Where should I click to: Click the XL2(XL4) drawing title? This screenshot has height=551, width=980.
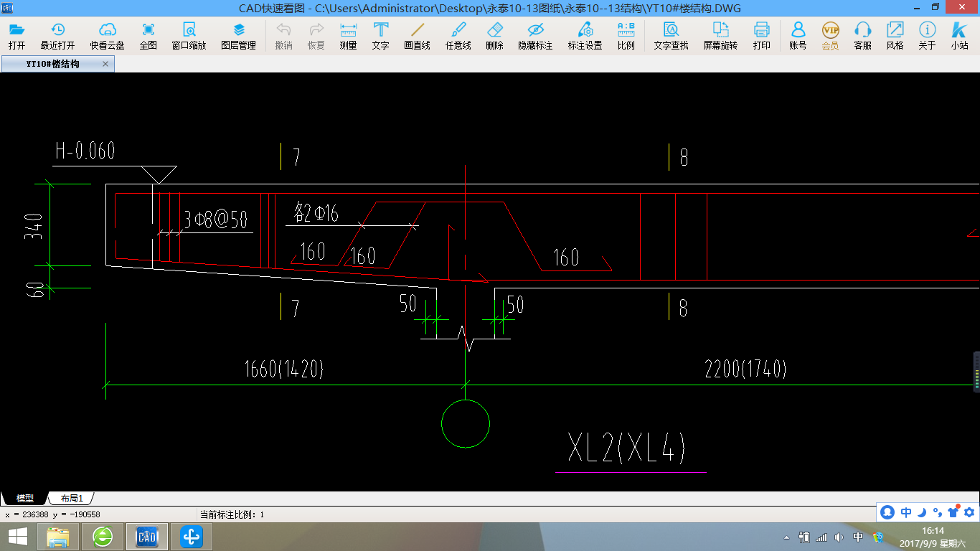point(626,448)
